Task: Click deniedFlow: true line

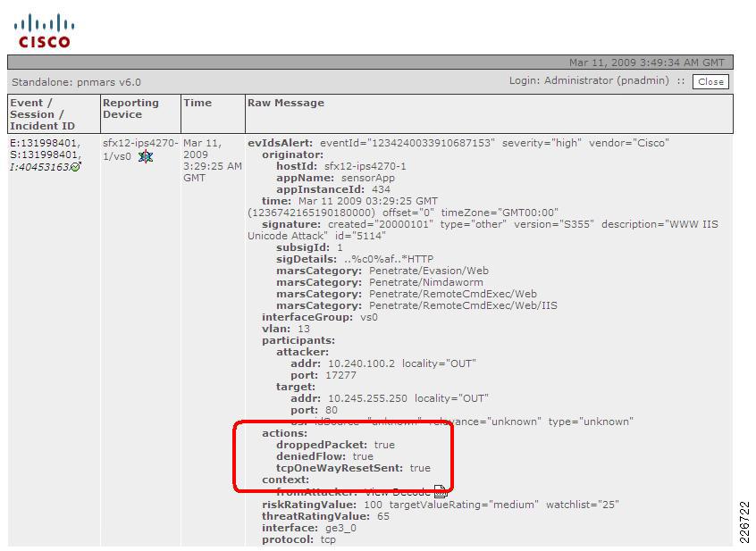Action: (x=324, y=456)
